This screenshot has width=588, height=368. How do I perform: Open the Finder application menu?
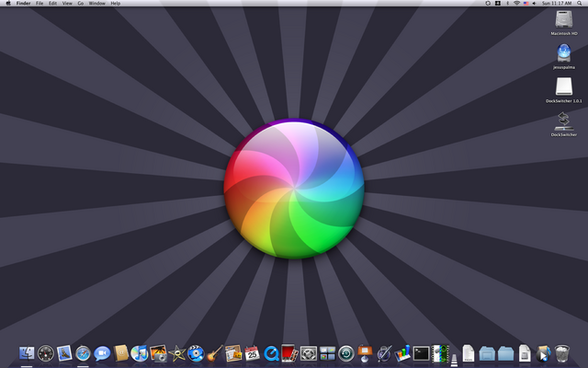23,3
